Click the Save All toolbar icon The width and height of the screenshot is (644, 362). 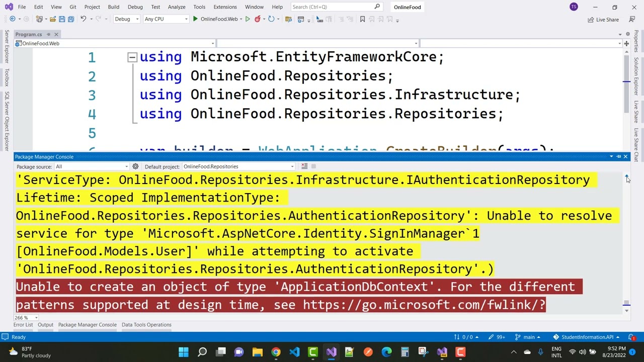tap(71, 19)
